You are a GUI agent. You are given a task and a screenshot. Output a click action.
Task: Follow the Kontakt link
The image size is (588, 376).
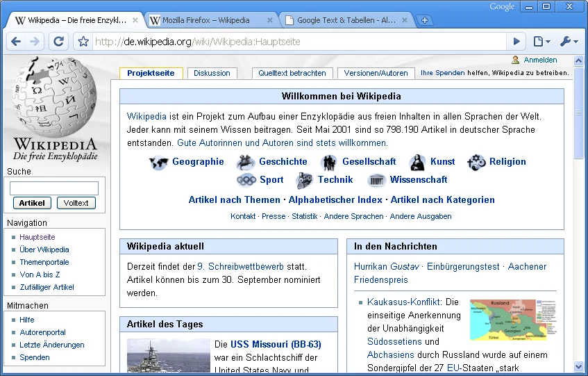(243, 216)
